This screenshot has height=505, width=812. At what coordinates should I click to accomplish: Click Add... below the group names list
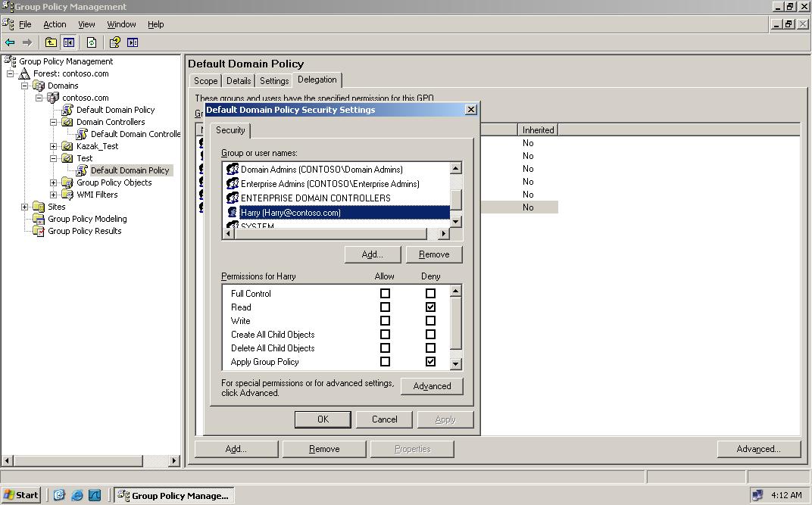373,254
